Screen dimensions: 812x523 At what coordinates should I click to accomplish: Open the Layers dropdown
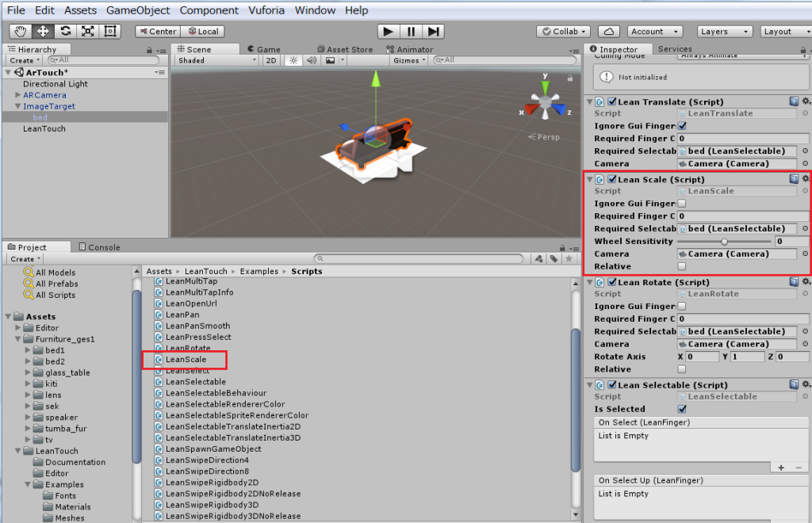(725, 32)
